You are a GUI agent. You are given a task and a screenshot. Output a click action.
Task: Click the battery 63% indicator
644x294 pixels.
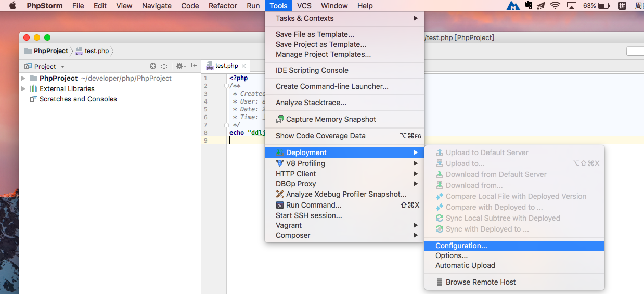(x=597, y=6)
